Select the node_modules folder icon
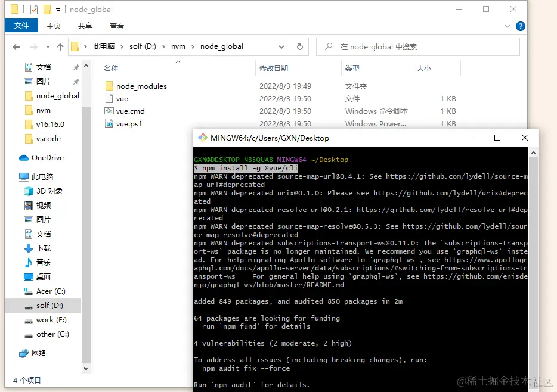The width and height of the screenshot is (557, 392). pyautogui.click(x=109, y=86)
